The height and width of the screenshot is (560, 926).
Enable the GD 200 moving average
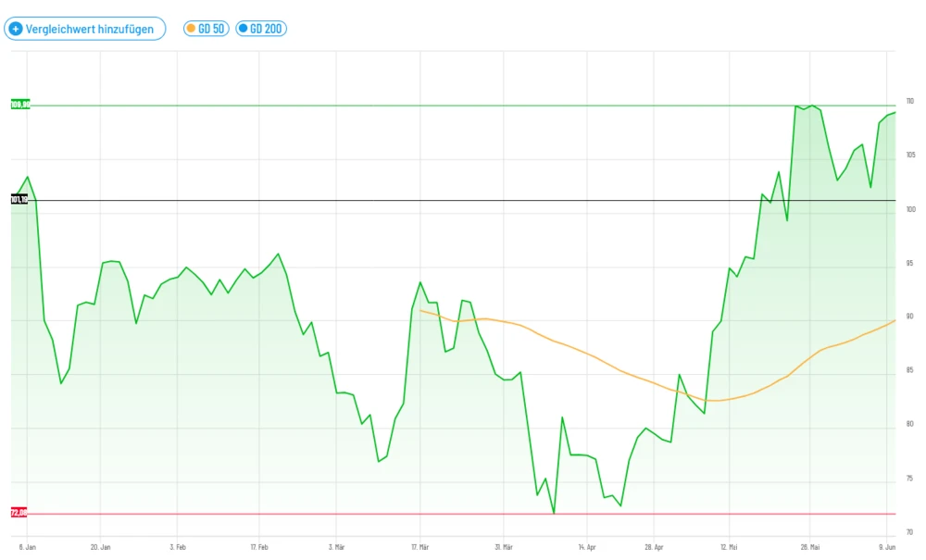pos(261,29)
